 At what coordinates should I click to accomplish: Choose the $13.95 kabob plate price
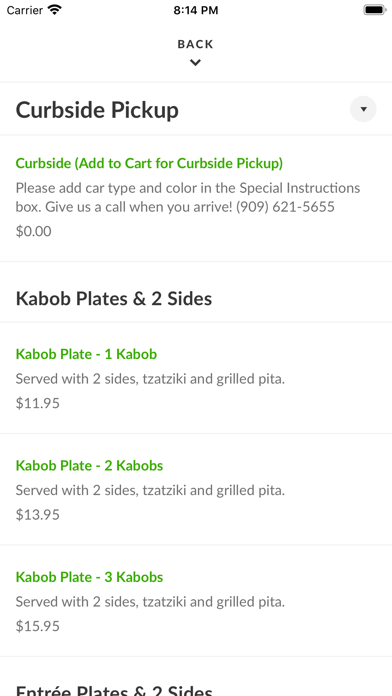coord(38,514)
